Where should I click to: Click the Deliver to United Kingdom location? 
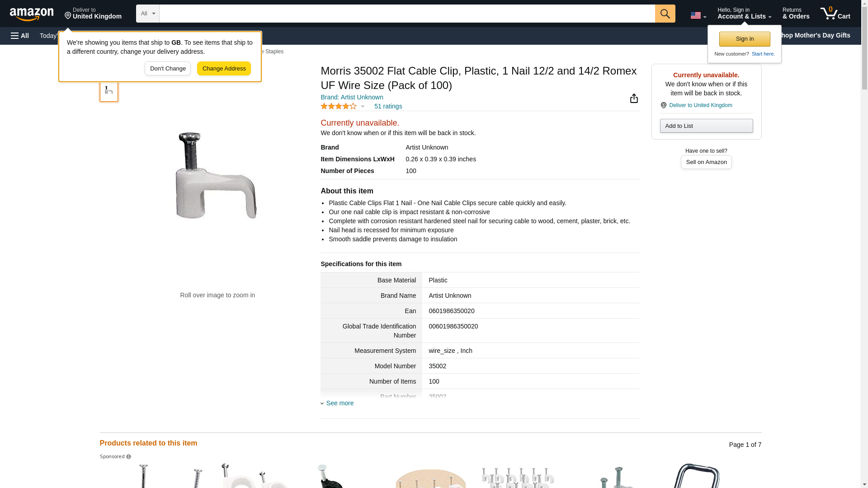click(93, 14)
